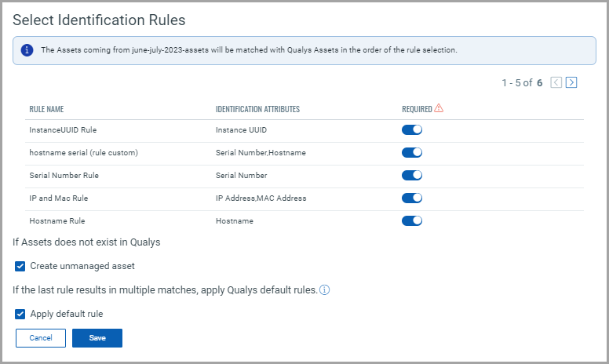Click the info icon after default rules text
Viewport: 609px width, 364px height.
tap(324, 290)
